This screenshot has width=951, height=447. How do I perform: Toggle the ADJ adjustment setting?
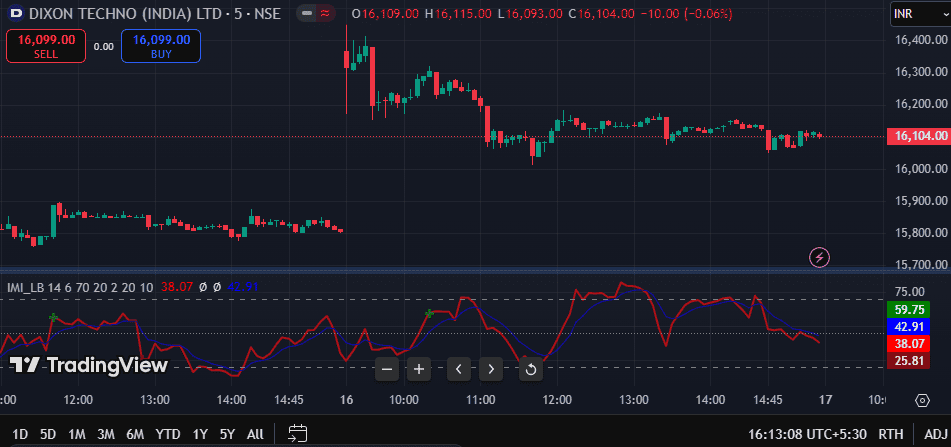936,434
